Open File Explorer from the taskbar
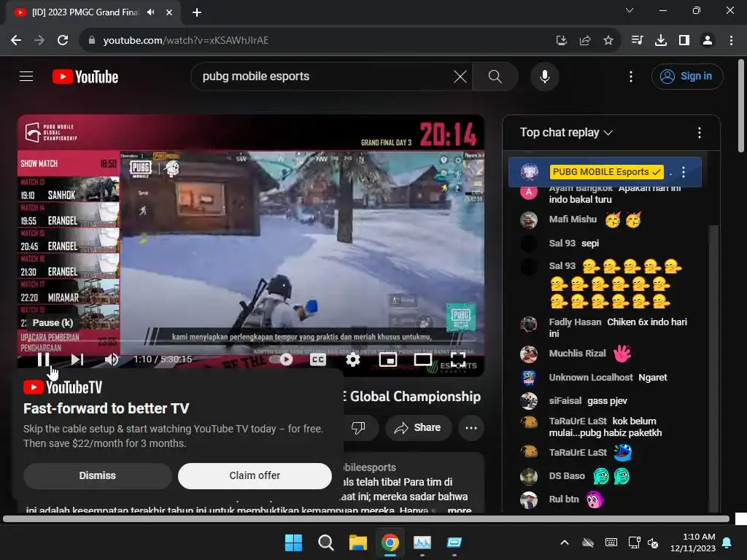This screenshot has width=747, height=560. coord(357,542)
